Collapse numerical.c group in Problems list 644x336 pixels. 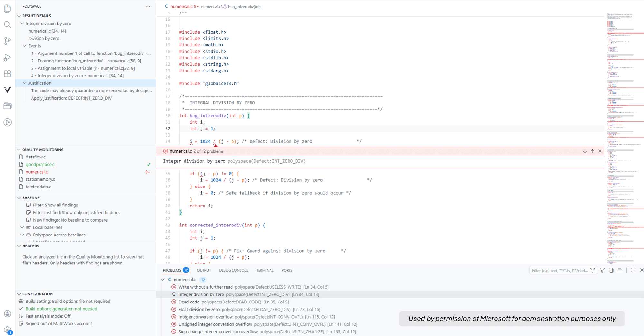click(x=163, y=280)
